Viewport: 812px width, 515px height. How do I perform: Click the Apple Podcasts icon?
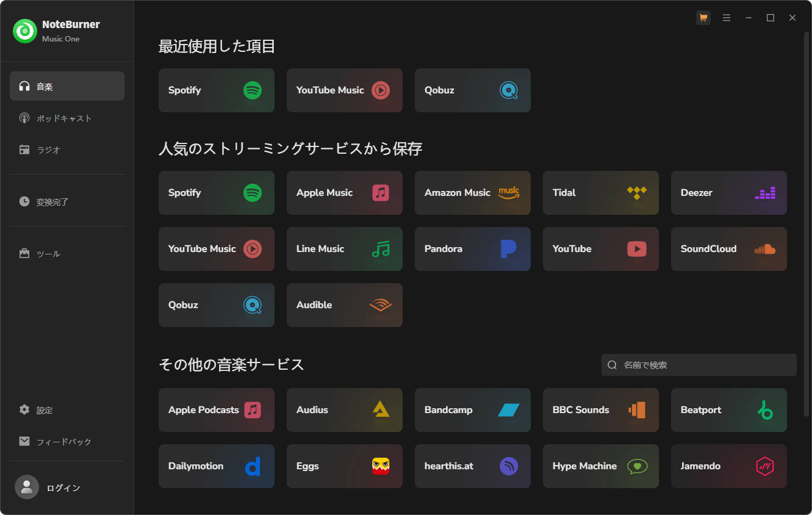[253, 410]
